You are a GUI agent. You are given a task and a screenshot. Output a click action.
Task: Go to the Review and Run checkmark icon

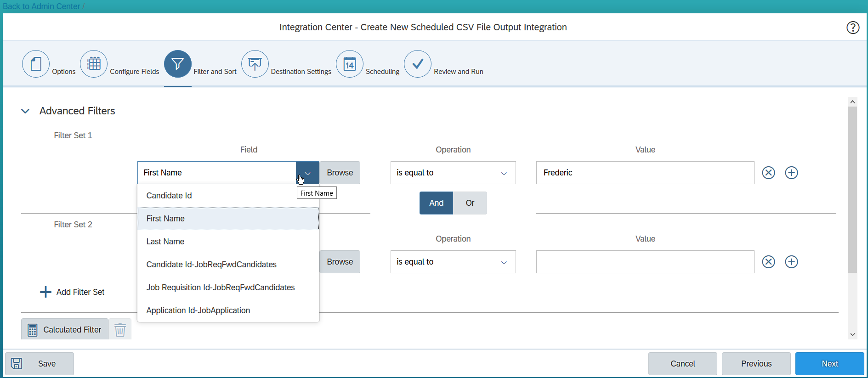(x=418, y=64)
